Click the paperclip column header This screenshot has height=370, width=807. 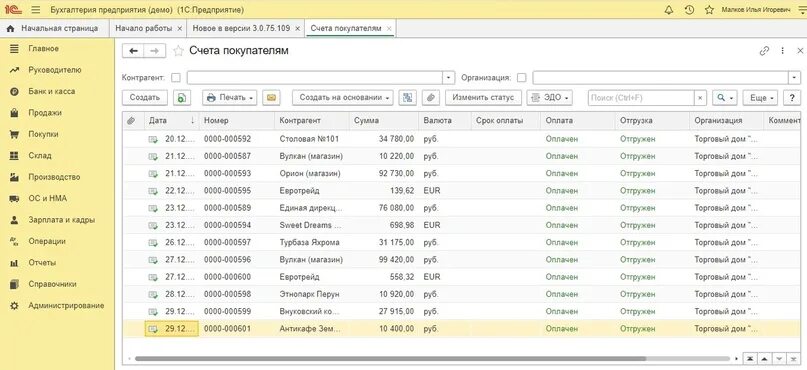click(x=133, y=120)
